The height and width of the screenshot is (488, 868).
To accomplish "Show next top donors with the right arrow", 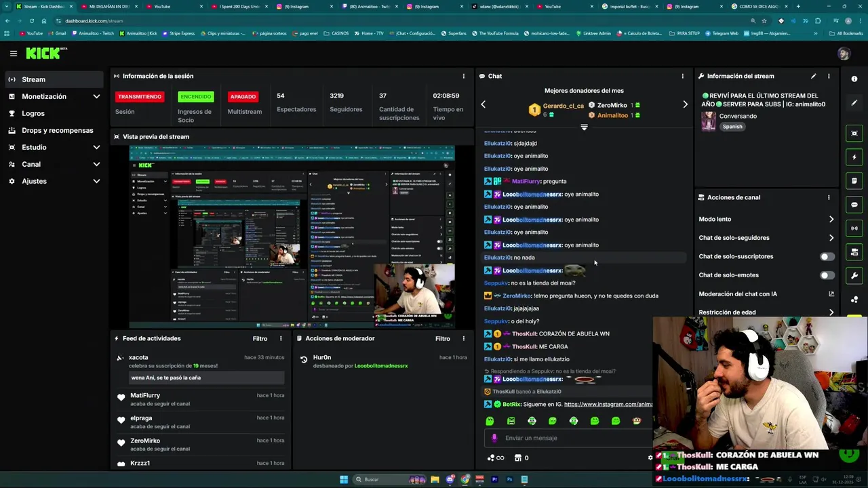I will click(x=685, y=104).
